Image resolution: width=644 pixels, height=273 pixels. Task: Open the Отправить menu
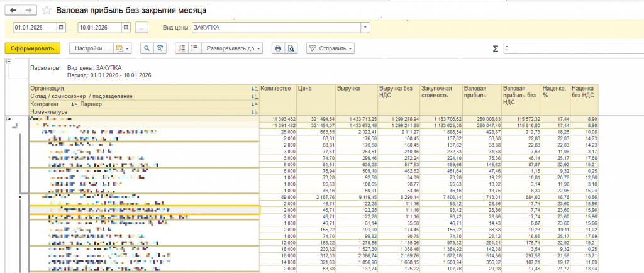330,48
